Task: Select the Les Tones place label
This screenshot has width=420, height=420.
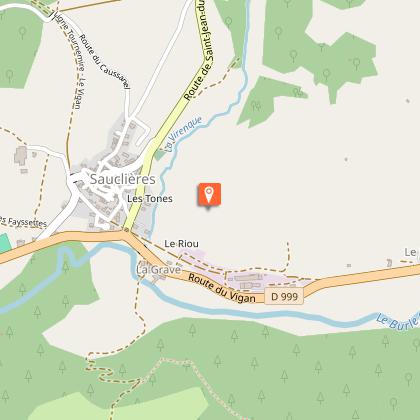Action: (x=150, y=199)
